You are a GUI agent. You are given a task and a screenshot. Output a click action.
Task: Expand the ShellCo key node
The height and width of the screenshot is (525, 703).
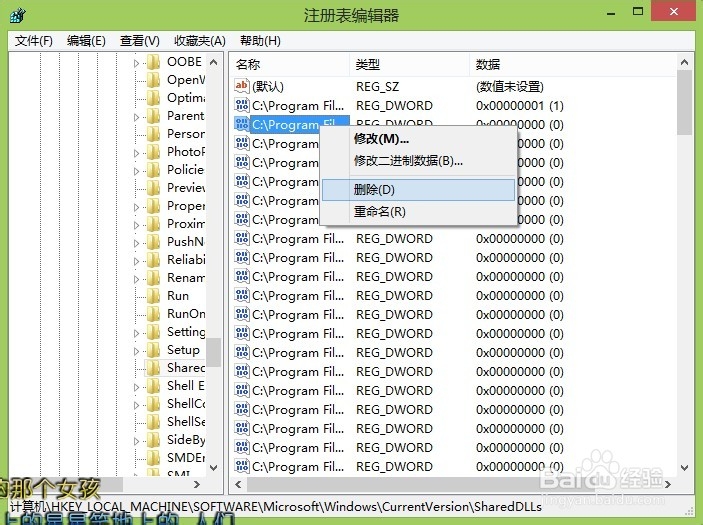click(x=136, y=405)
